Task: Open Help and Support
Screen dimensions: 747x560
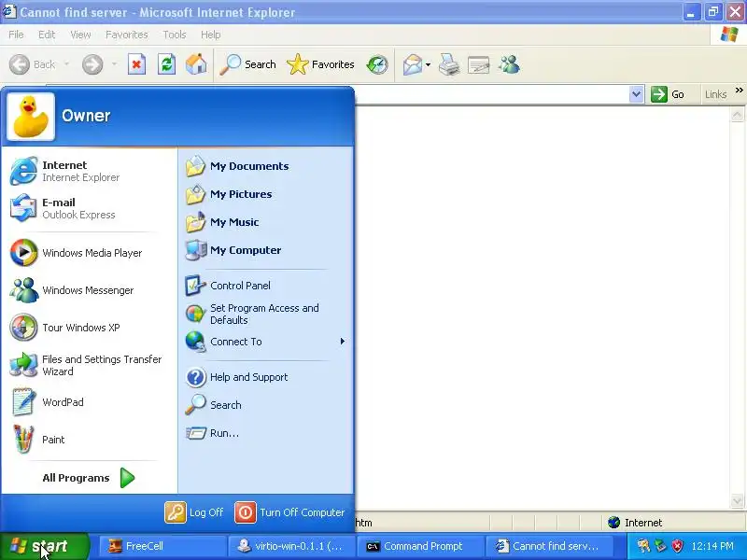Action: click(x=266, y=377)
